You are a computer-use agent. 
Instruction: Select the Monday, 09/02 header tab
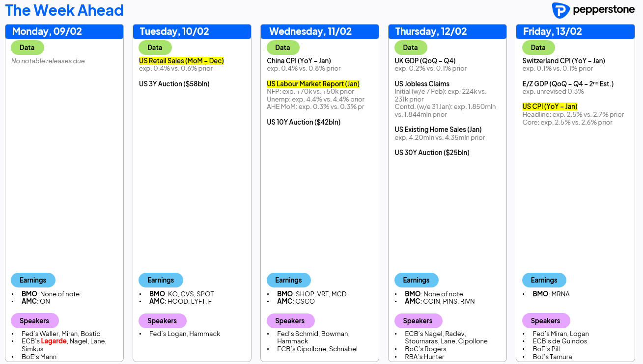(64, 31)
